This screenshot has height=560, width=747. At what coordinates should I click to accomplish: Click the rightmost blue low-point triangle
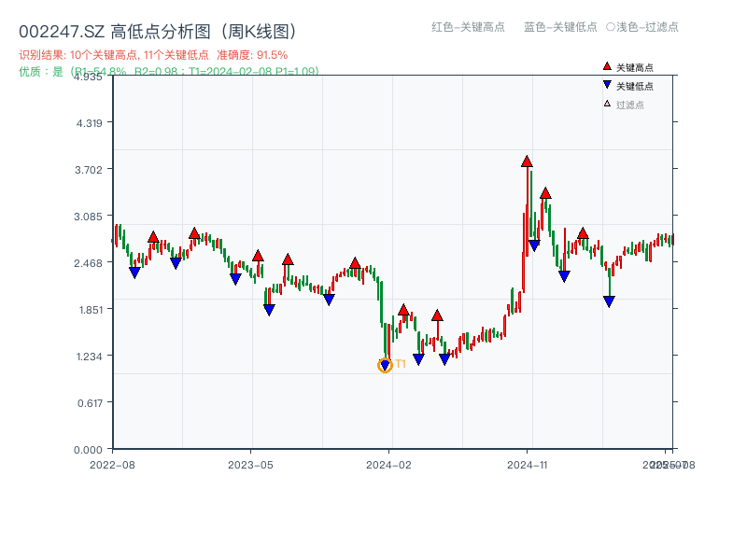[x=609, y=301]
